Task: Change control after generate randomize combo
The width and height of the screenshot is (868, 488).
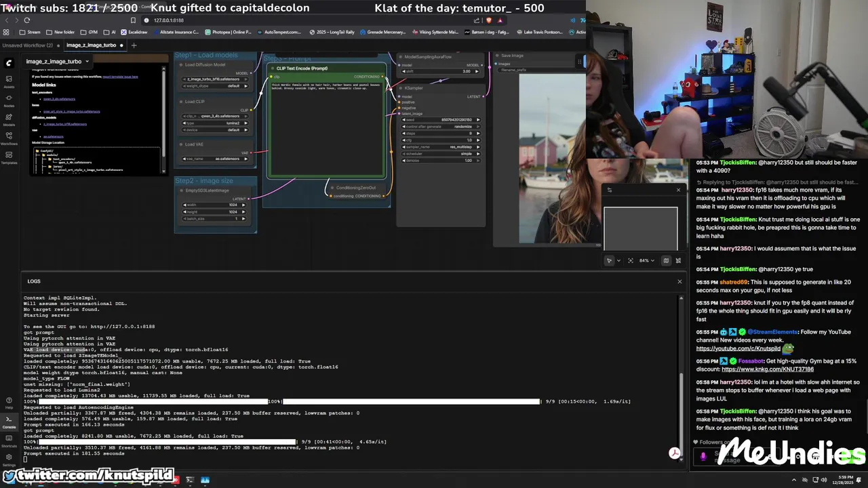Action: point(441,127)
